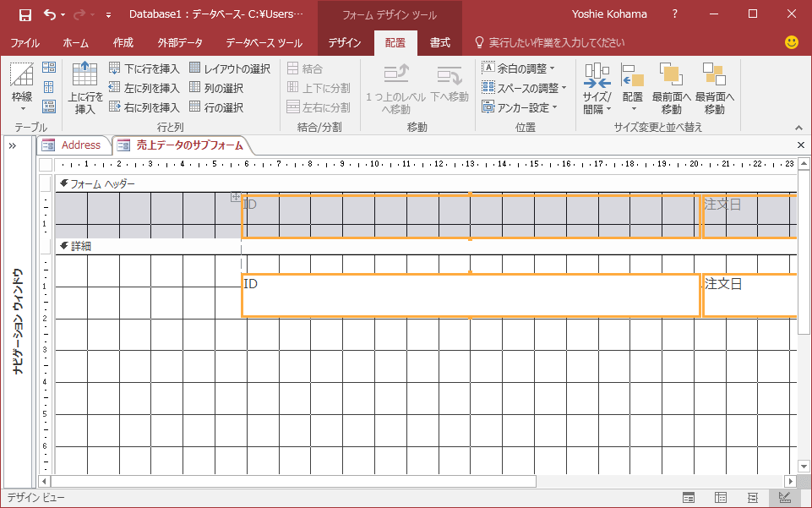Click 下へ移動 move down button
This screenshot has height=508, width=812.
tap(450, 83)
